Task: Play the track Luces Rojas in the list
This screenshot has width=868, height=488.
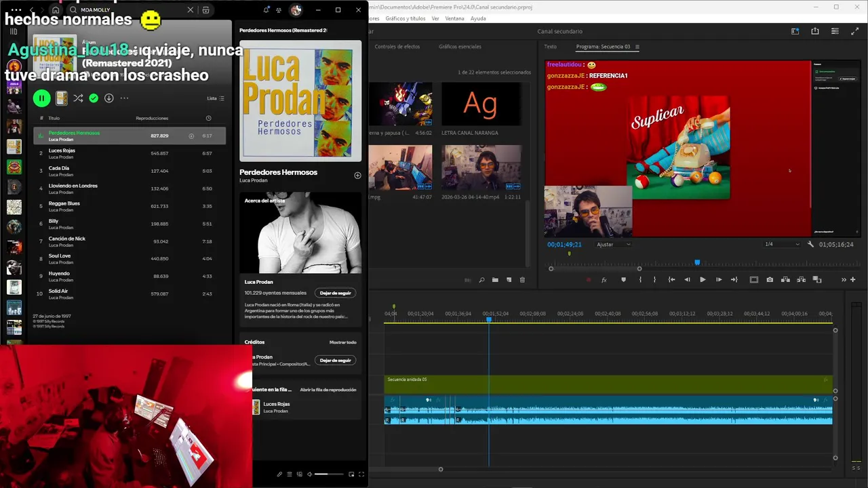Action: point(130,153)
